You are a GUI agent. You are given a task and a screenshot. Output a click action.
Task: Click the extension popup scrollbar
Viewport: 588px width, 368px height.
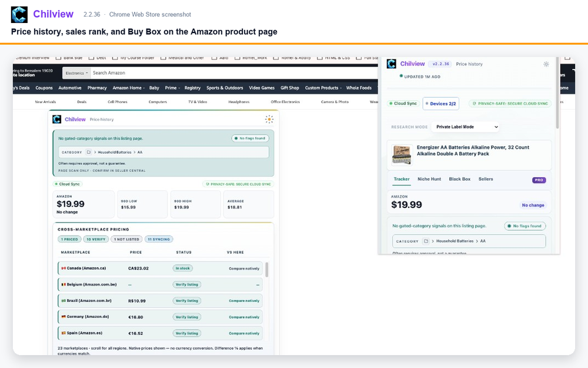[x=557, y=93]
